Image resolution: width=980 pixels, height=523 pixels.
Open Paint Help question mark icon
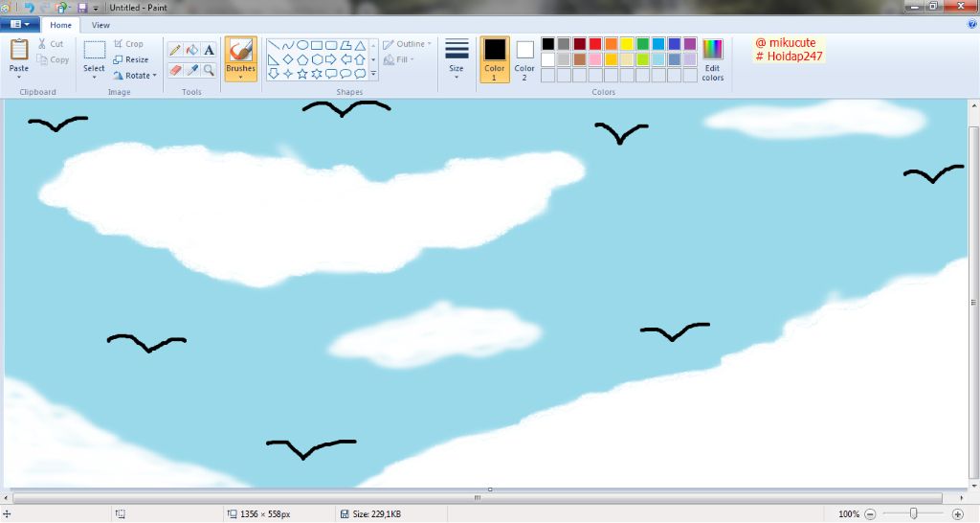coord(972,24)
